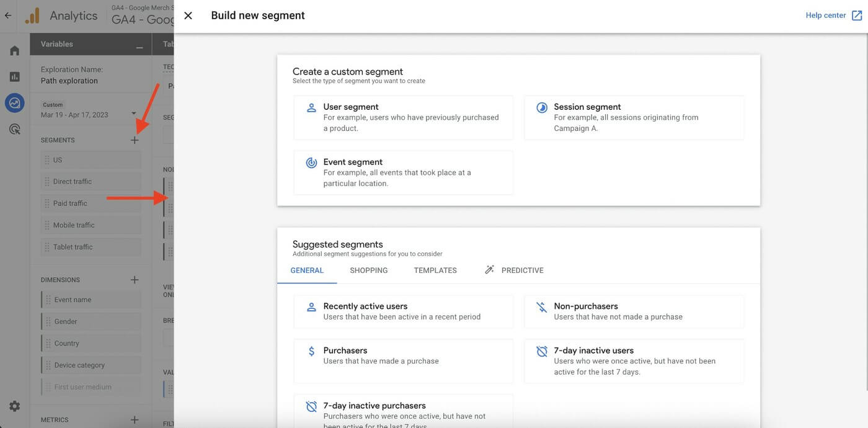Click the plus icon next to SEGMENTS
The width and height of the screenshot is (868, 428).
point(134,140)
